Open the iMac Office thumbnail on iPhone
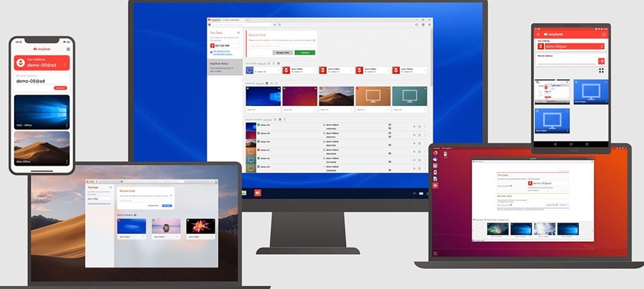 (42, 148)
